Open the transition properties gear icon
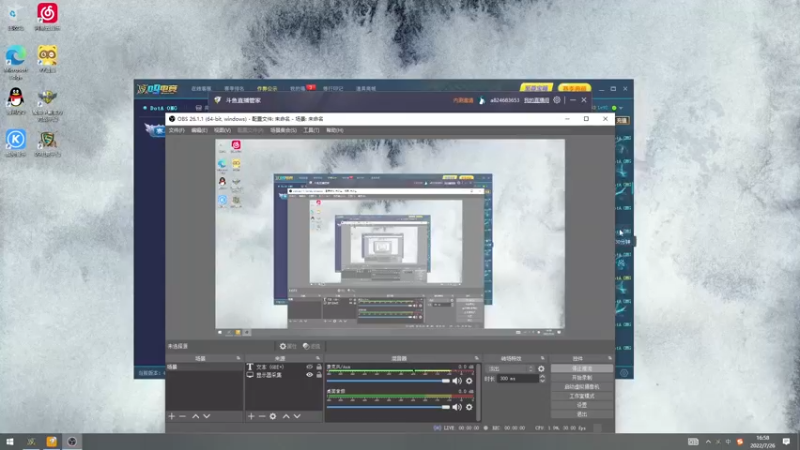 [x=541, y=368]
